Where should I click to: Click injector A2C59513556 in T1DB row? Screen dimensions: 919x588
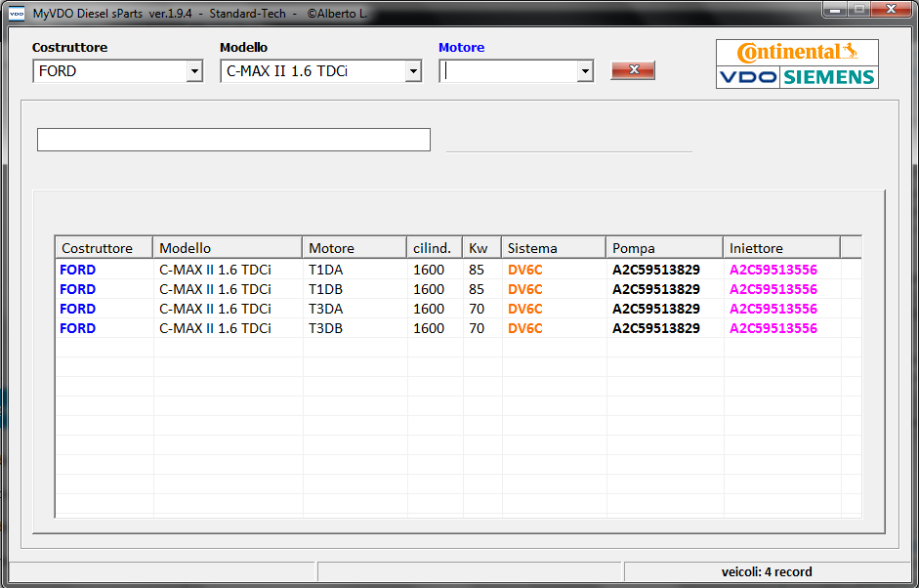coord(773,289)
